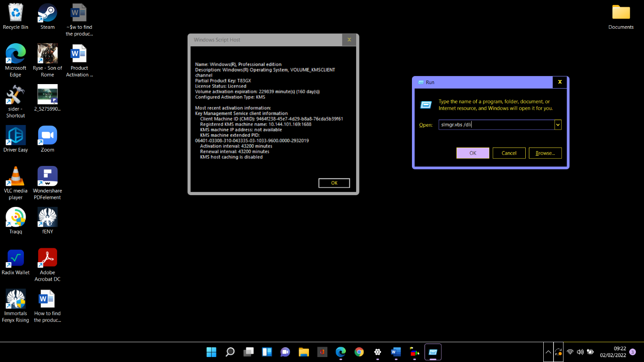
Task: Click OK in the Windows Script Host dialog
Action: (334, 183)
